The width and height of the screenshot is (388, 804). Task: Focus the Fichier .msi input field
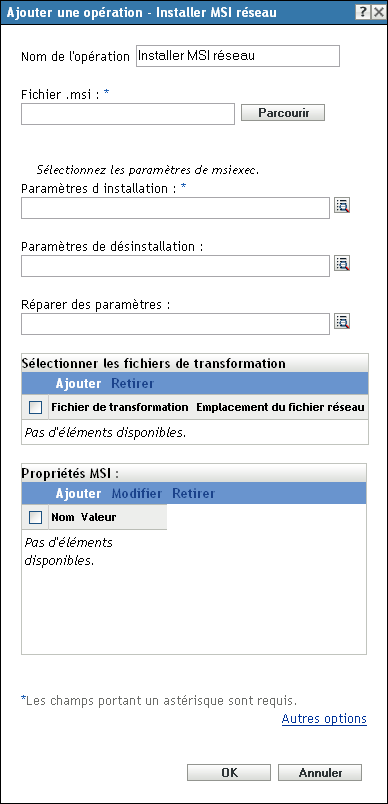(x=128, y=114)
